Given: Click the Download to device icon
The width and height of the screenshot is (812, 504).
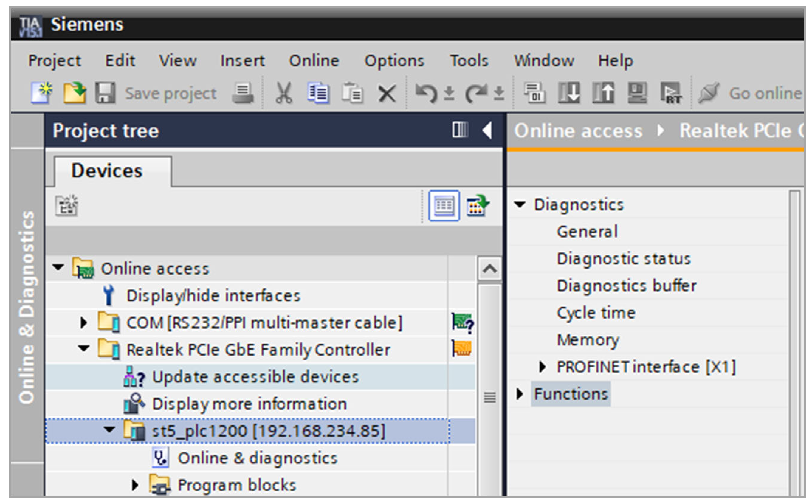Looking at the screenshot, I should point(569,93).
